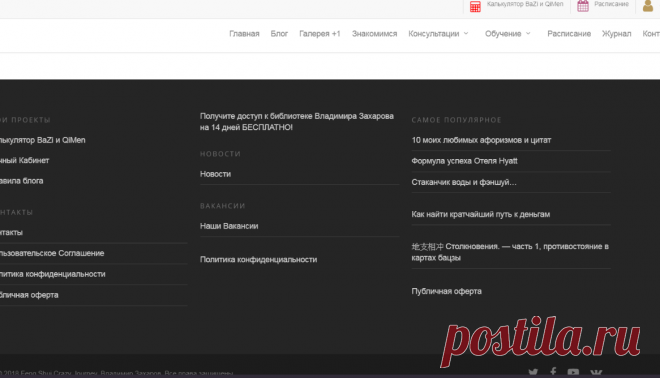Click the ВАКАНСИИ section heading
660x378 pixels.
pyautogui.click(x=223, y=206)
